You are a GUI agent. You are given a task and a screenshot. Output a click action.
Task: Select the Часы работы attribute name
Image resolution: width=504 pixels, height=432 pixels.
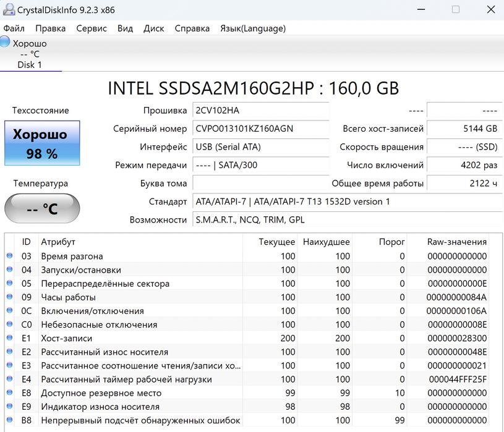[x=68, y=297]
